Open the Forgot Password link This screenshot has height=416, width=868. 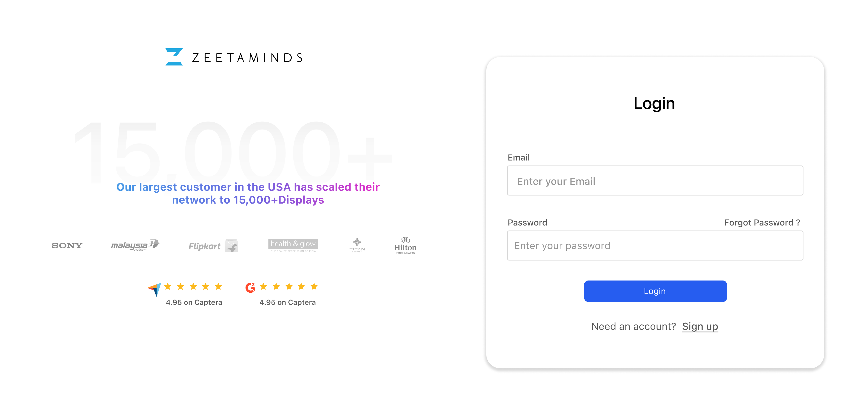point(762,223)
